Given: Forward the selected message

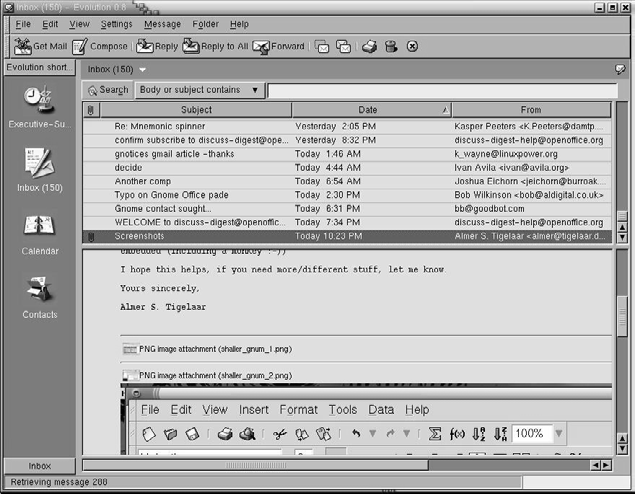Looking at the screenshot, I should 261,46.
